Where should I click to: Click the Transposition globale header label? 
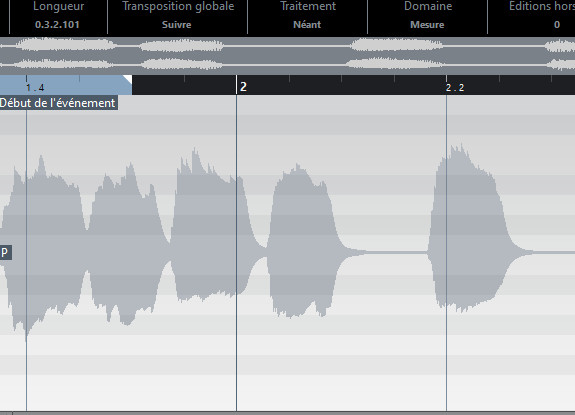pos(178,6)
